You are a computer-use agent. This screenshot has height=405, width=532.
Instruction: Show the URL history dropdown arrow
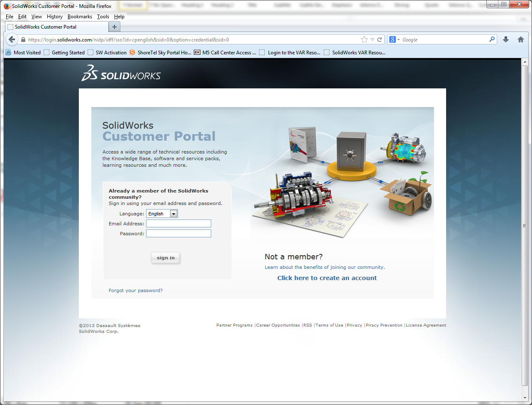pos(372,40)
